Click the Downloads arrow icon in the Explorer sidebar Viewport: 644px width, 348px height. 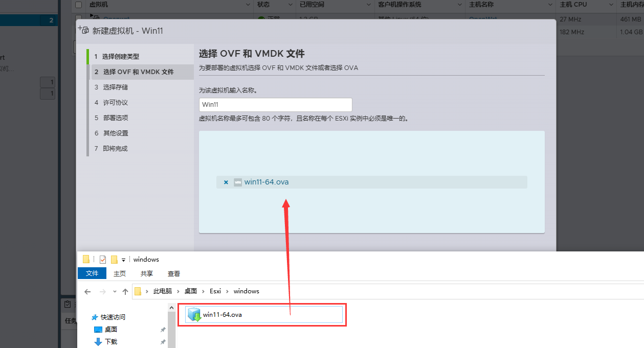tap(98, 342)
